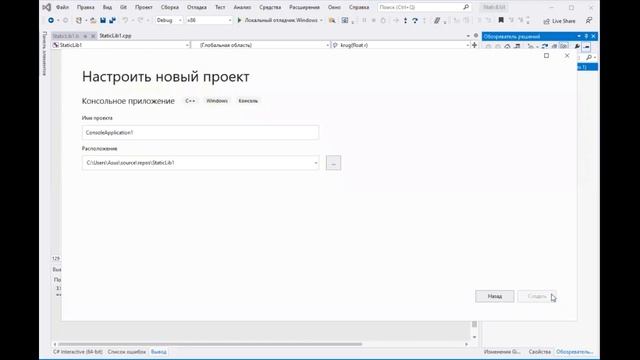
Task: Click the Save All toolbar icon
Action: pos(112,20)
